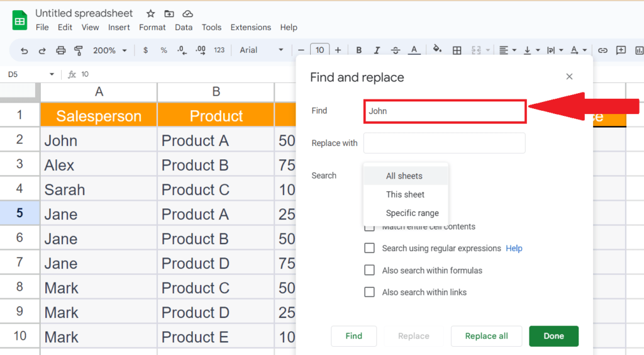
Task: Star the Untitled spreadsheet
Action: 151,14
